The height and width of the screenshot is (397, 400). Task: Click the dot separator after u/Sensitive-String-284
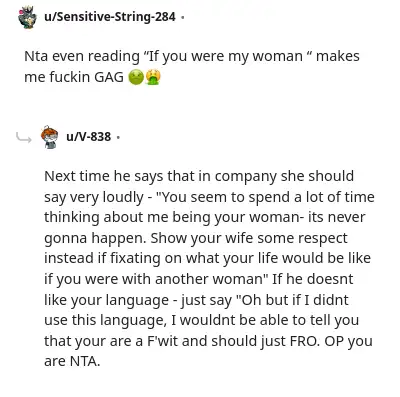tap(182, 17)
